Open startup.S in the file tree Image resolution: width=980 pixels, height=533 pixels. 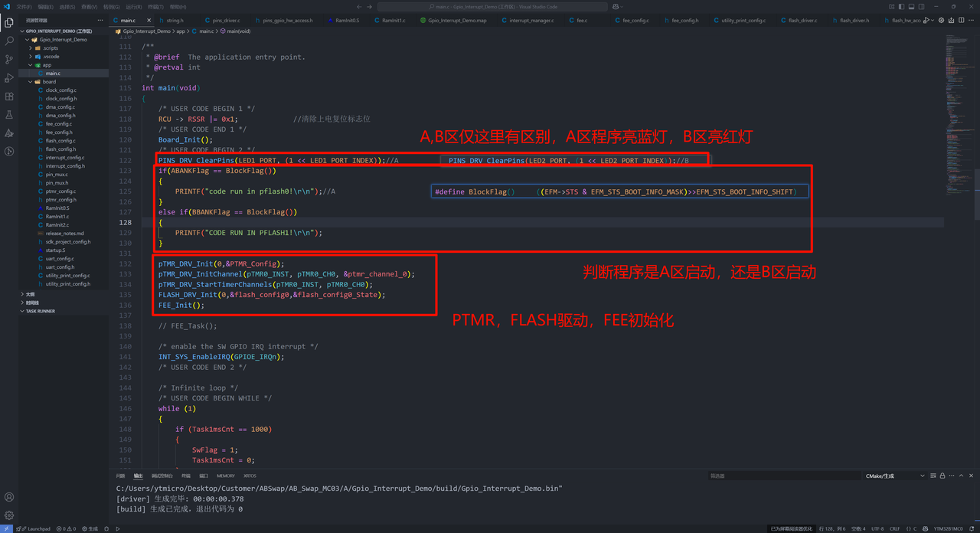click(x=55, y=250)
